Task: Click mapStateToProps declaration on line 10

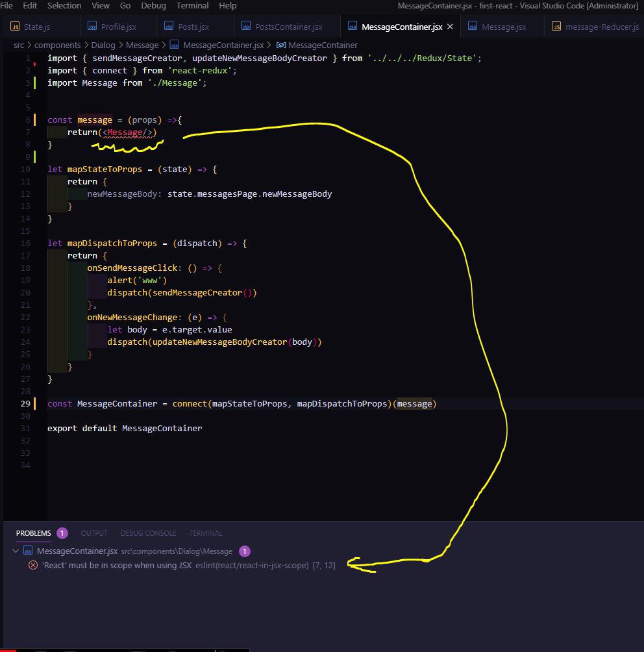Action: coord(105,169)
